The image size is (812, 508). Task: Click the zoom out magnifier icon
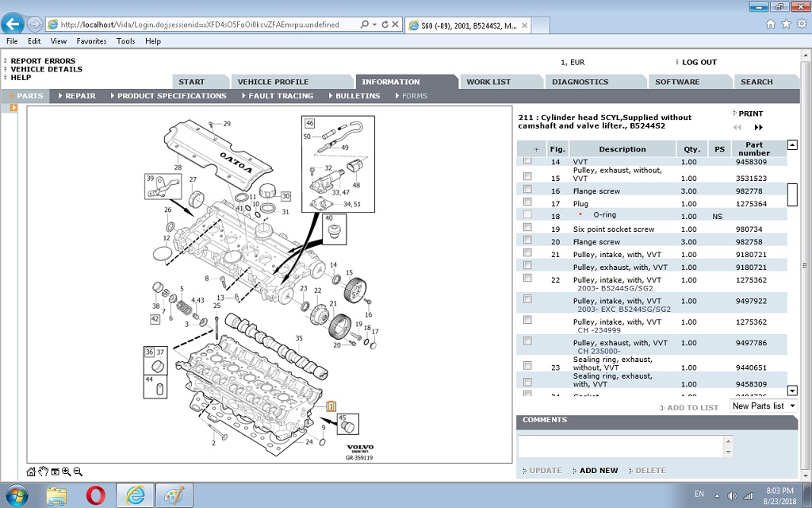click(x=78, y=471)
